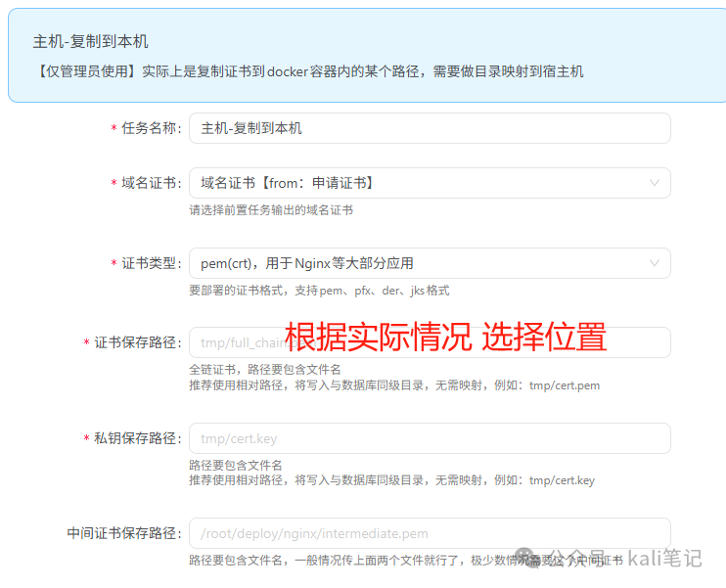
Task: Click the 请选择前置任务输出的域名证书 hint
Action: (x=271, y=210)
